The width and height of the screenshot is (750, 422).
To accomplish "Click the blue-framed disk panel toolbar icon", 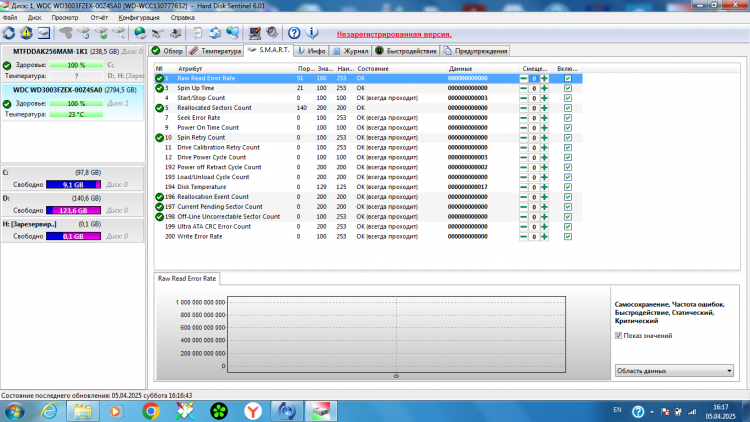I will (x=44, y=33).
